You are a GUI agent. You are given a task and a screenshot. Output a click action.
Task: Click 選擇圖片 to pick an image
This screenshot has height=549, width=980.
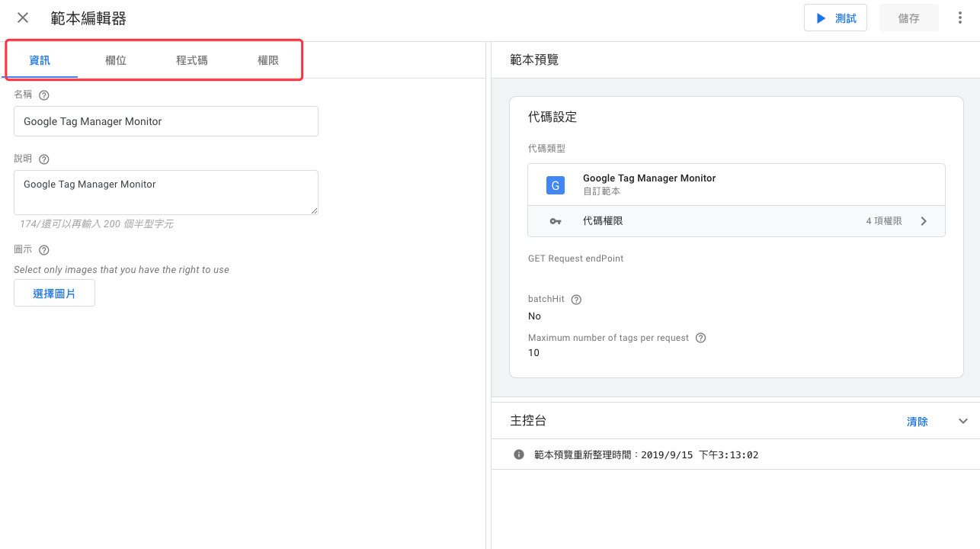tap(54, 293)
